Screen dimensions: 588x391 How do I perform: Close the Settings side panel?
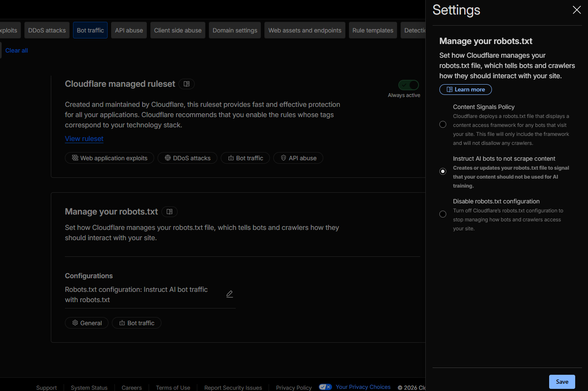click(x=576, y=10)
